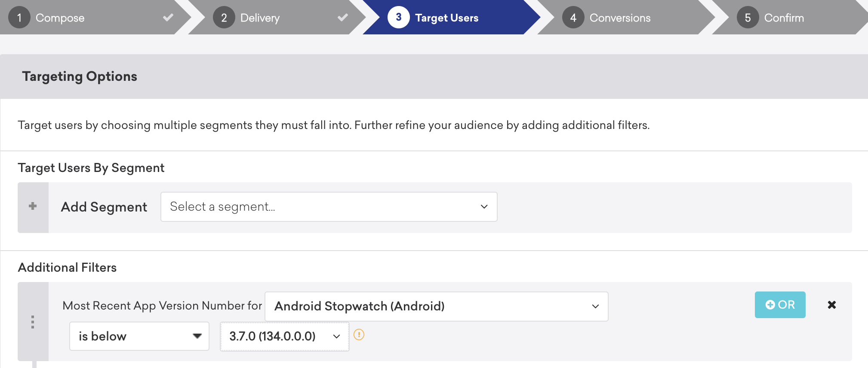Switch to the Confirm step
This screenshot has width=868, height=368.
click(784, 18)
